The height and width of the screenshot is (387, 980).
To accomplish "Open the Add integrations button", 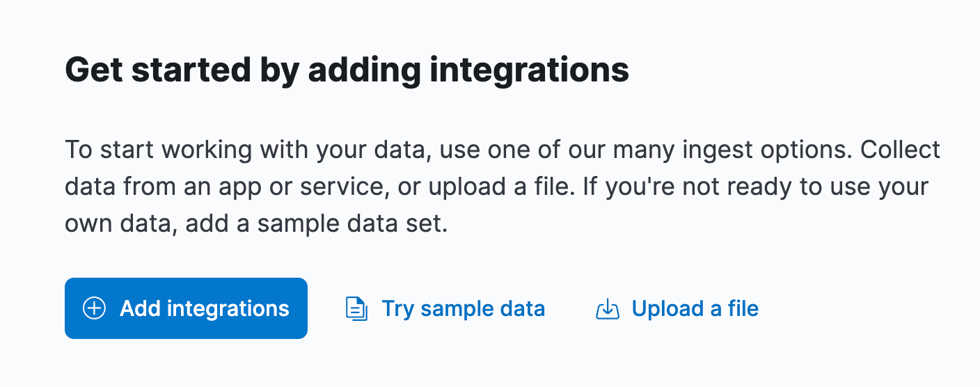I will [x=186, y=308].
